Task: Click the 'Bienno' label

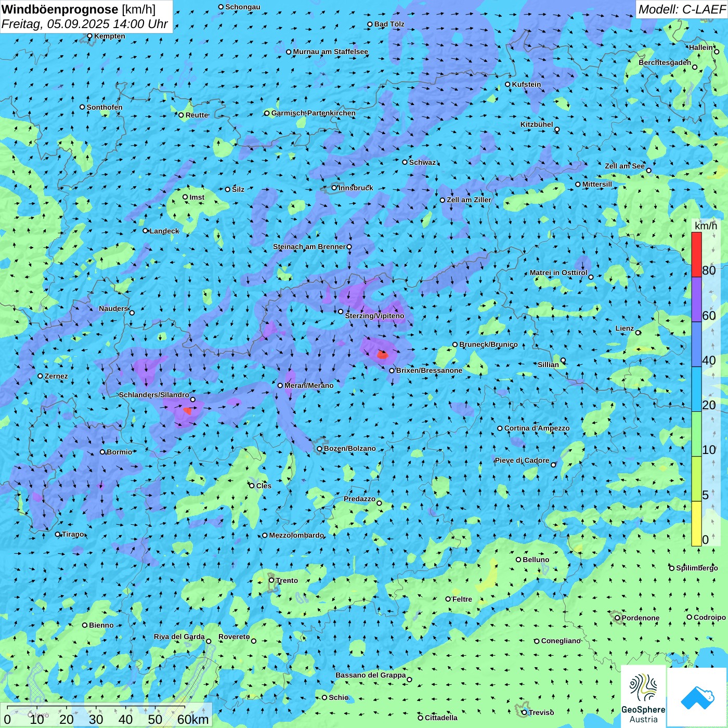Action: pos(101,625)
